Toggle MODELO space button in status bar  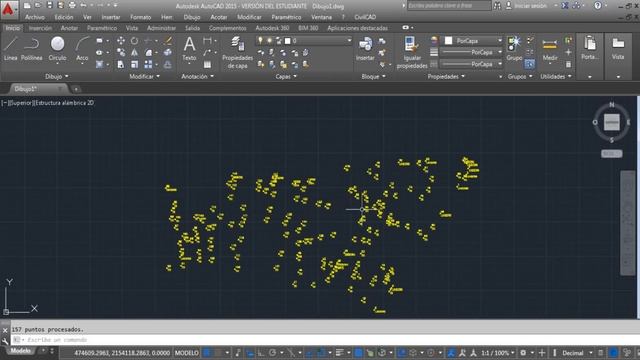click(187, 353)
